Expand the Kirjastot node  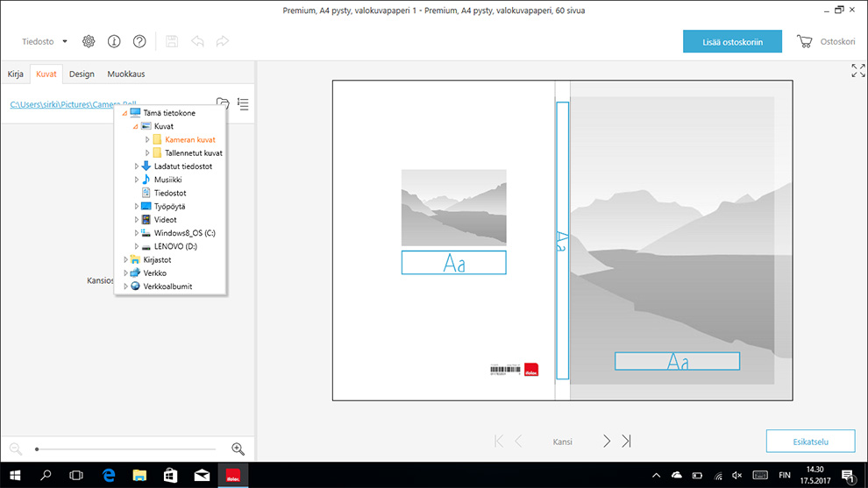pos(125,259)
